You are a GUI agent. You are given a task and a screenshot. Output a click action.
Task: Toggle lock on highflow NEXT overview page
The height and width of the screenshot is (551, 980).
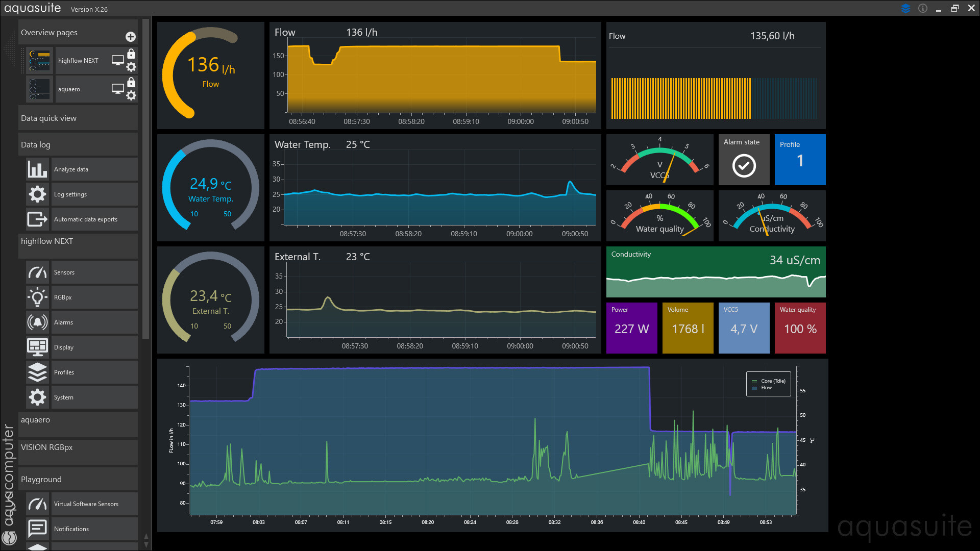pyautogui.click(x=131, y=54)
